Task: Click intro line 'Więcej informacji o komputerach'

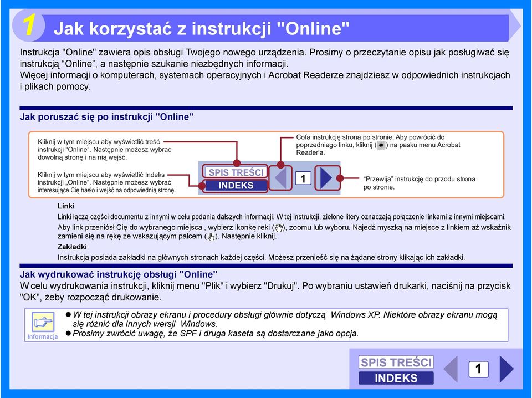Action: (88, 75)
